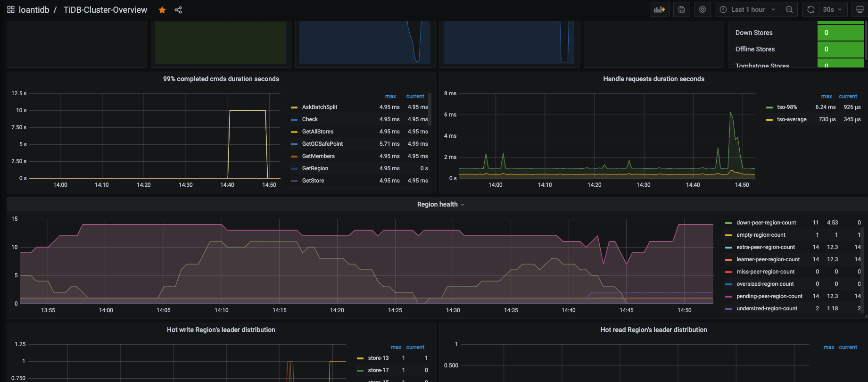Star the TiDB-Cluster-Overview dashboard
Screen dimensions: 868x382
[162, 10]
